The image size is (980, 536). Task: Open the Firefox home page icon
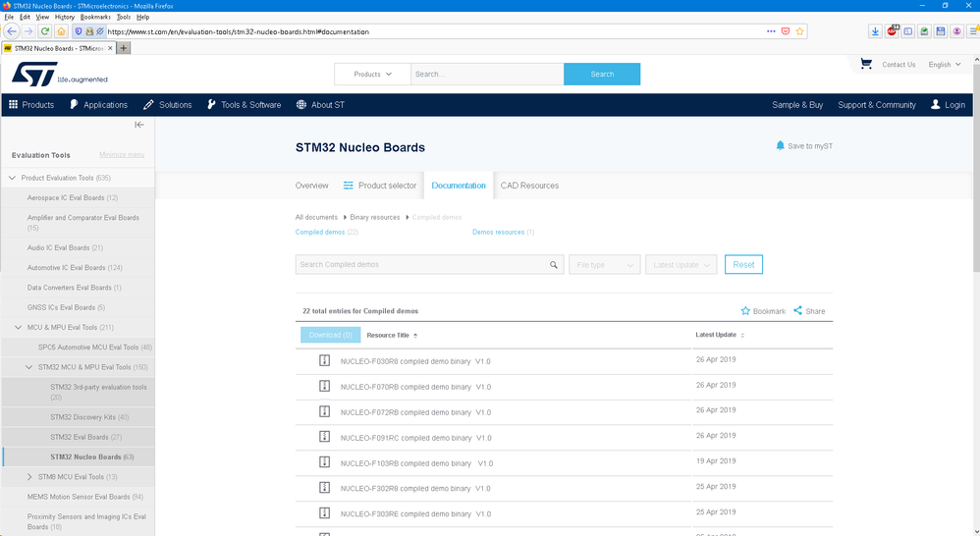tap(61, 31)
